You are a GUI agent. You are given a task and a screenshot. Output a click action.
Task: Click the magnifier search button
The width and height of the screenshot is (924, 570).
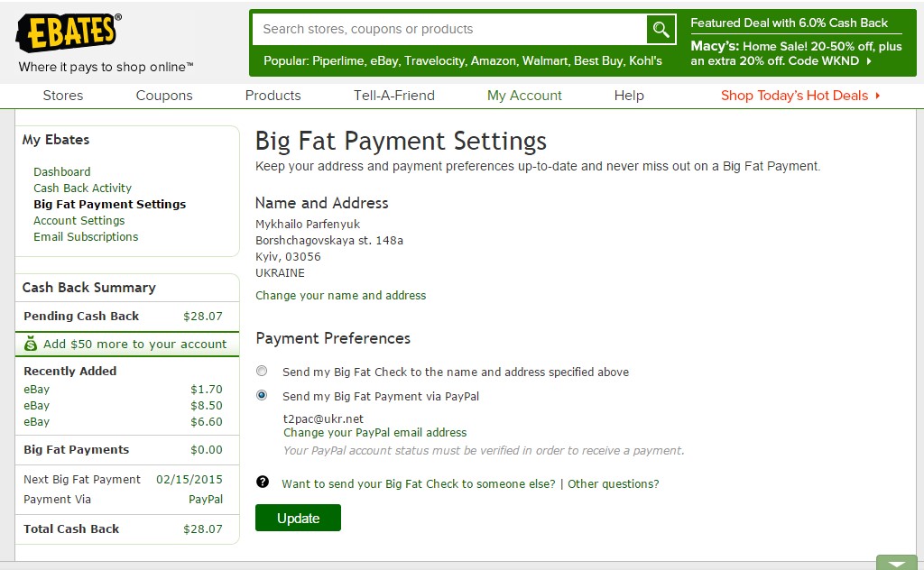point(661,30)
